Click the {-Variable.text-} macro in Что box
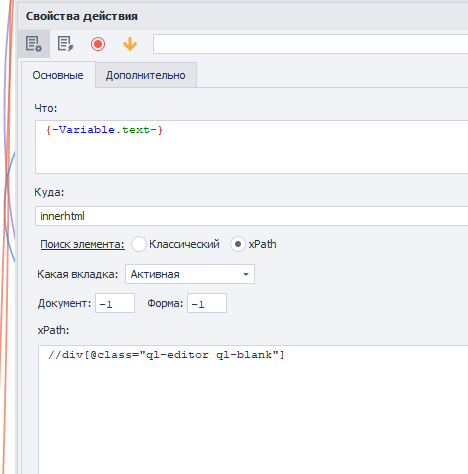468x474 pixels. [104, 129]
